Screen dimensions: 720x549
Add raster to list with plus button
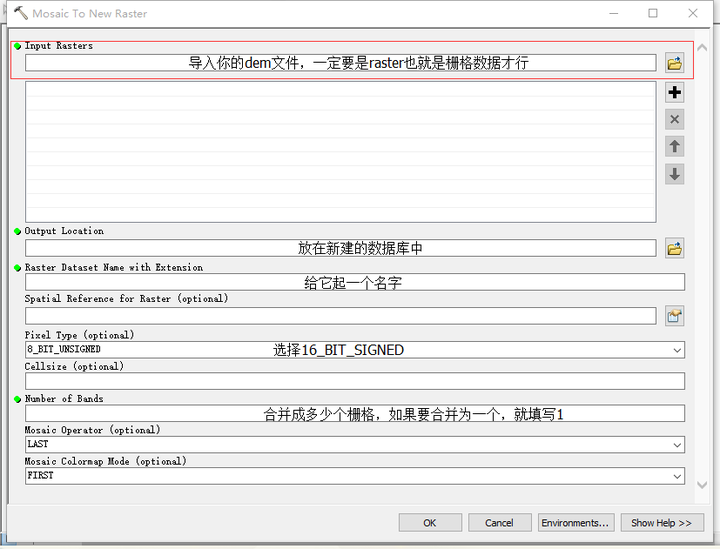(x=674, y=92)
